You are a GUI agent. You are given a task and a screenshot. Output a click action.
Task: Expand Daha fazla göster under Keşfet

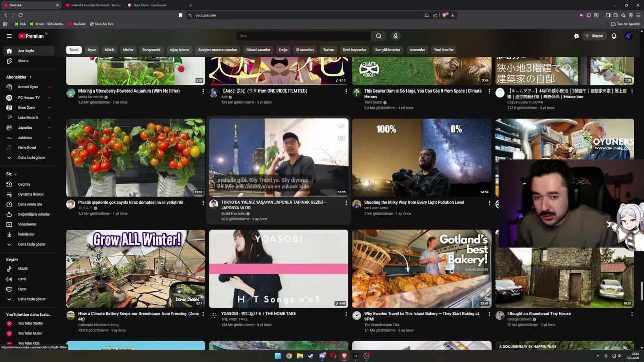click(x=28, y=299)
